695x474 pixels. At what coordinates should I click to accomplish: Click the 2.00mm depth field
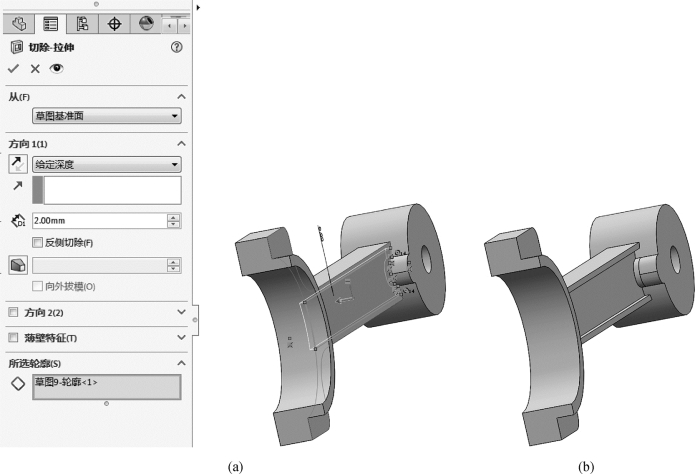[x=100, y=220]
